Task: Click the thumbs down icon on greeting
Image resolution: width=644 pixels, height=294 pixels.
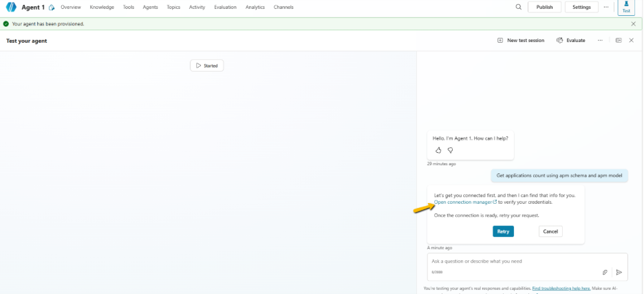Action: click(x=450, y=150)
